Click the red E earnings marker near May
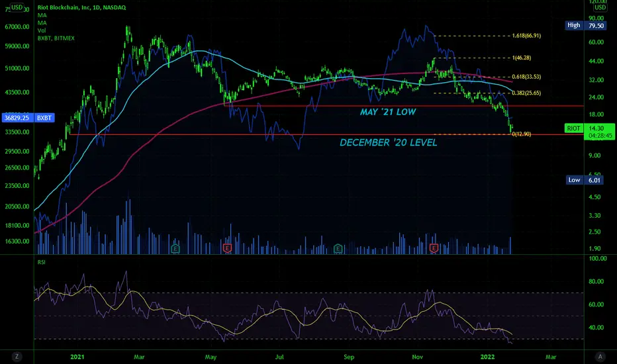617x364 pixels. (x=227, y=248)
